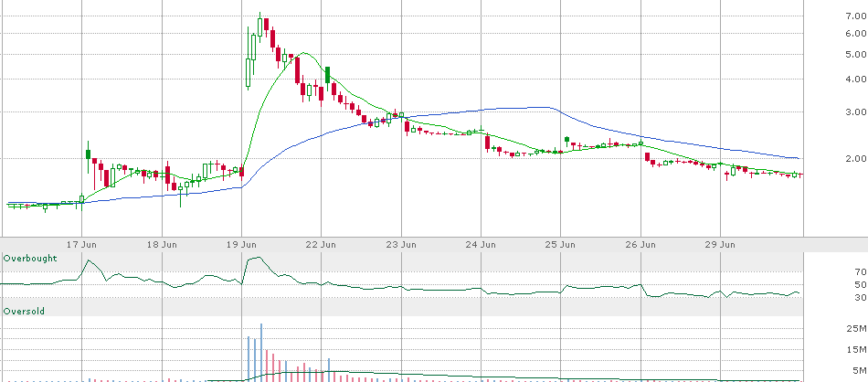This screenshot has height=382, width=868.
Task: Click the RSI 30 level label
Action: (x=861, y=298)
